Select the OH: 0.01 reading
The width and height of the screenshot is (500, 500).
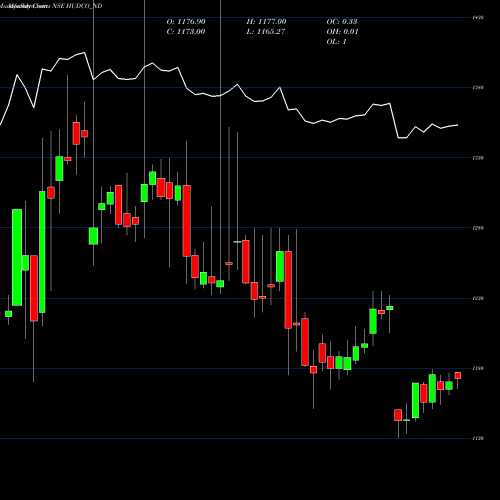click(343, 32)
